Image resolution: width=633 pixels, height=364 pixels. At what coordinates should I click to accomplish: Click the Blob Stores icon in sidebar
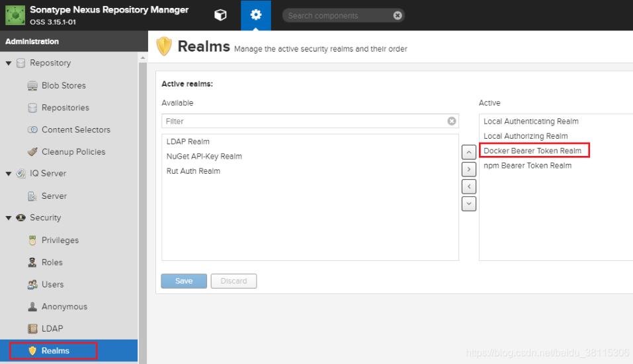tap(32, 86)
